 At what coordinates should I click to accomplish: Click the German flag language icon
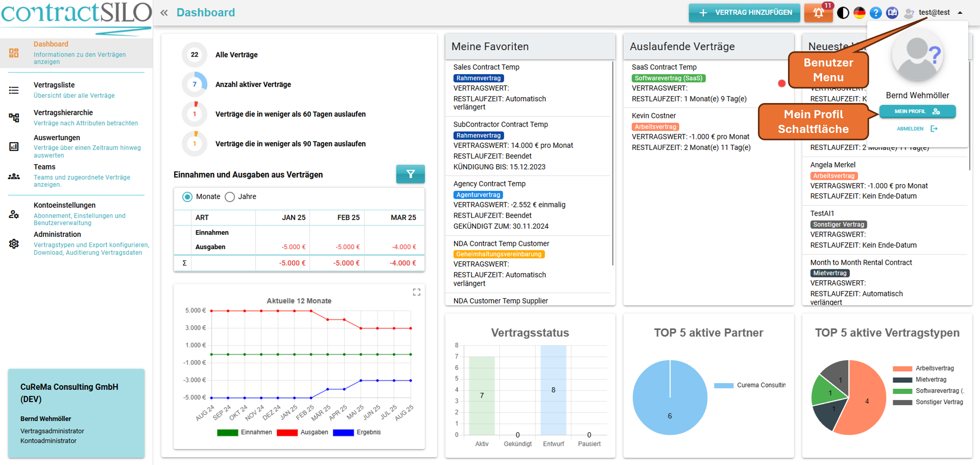point(860,12)
